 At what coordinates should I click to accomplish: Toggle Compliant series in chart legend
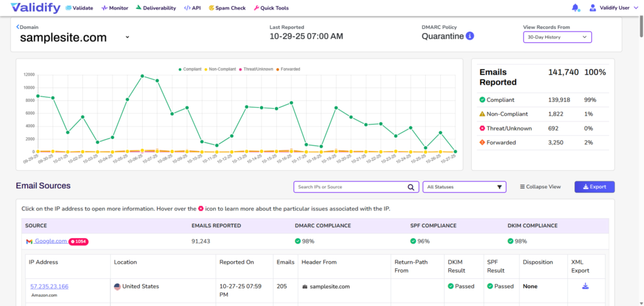[x=192, y=69]
